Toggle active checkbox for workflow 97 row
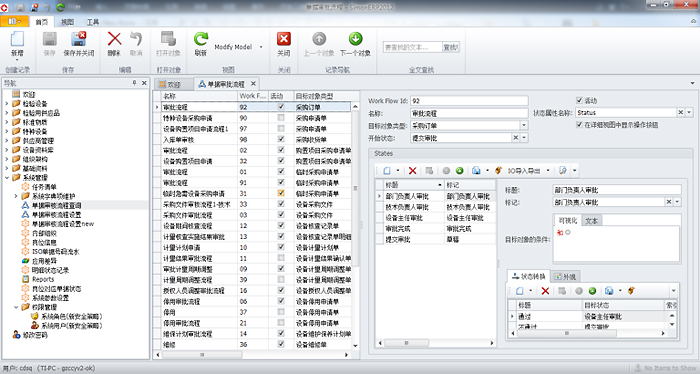The height and width of the screenshot is (374, 700). 281,129
